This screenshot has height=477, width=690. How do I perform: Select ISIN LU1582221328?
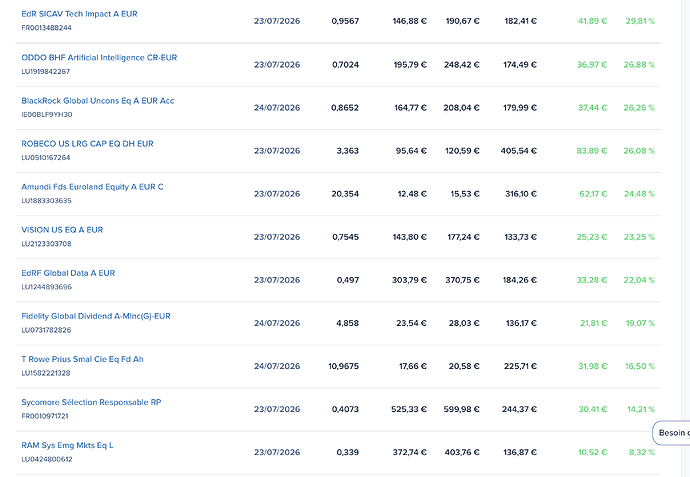46,373
